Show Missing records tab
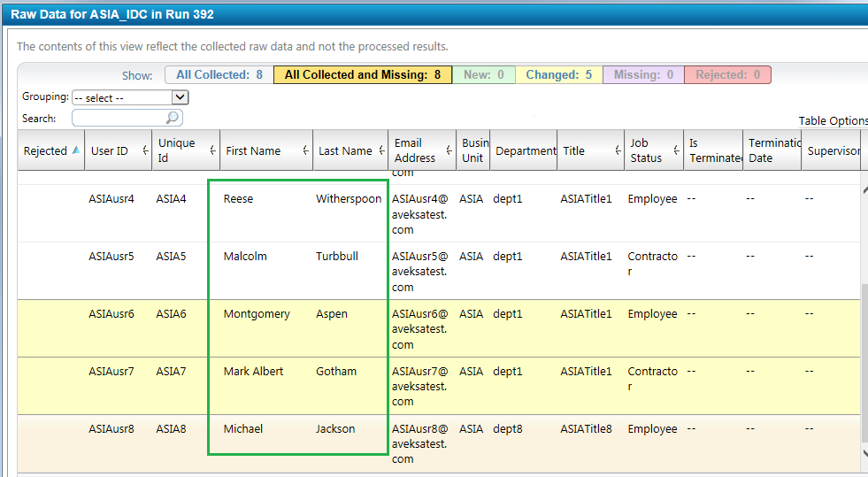This screenshot has height=477, width=868. pos(644,75)
